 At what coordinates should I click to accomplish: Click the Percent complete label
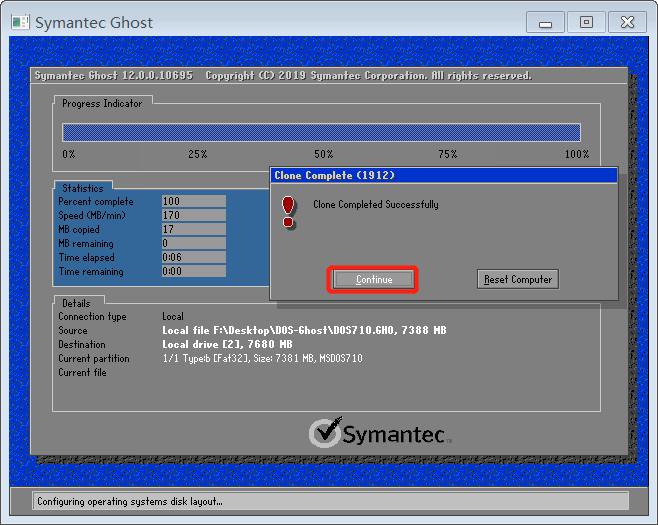[96, 202]
